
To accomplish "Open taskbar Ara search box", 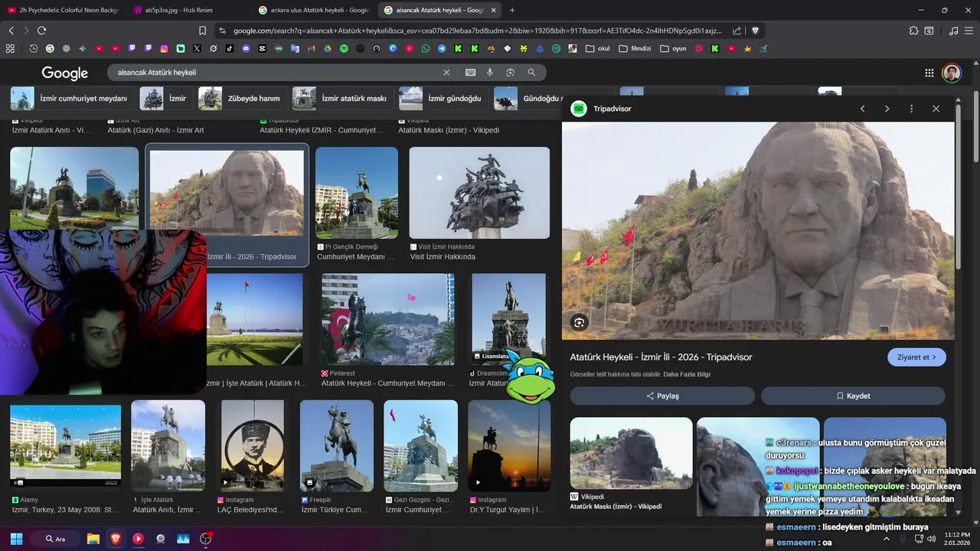I will coord(55,539).
